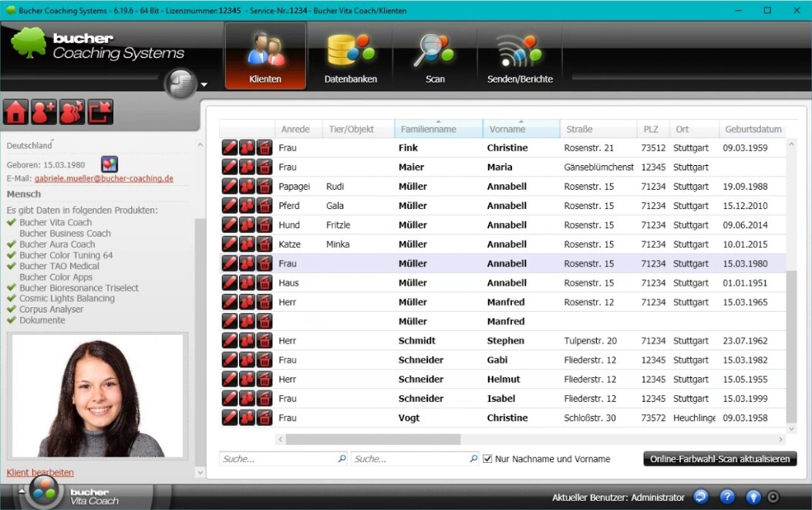Image resolution: width=812 pixels, height=510 pixels.
Task: Click the blue lightbulb tips icon
Action: [753, 498]
